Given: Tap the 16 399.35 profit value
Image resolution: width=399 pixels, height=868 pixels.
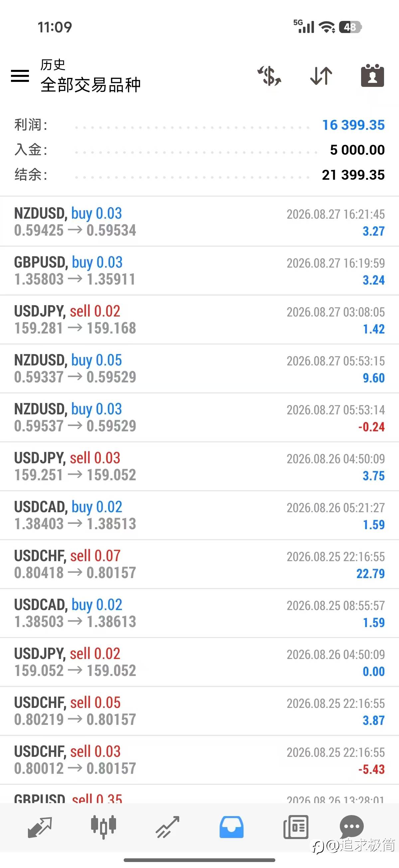Looking at the screenshot, I should pyautogui.click(x=353, y=125).
